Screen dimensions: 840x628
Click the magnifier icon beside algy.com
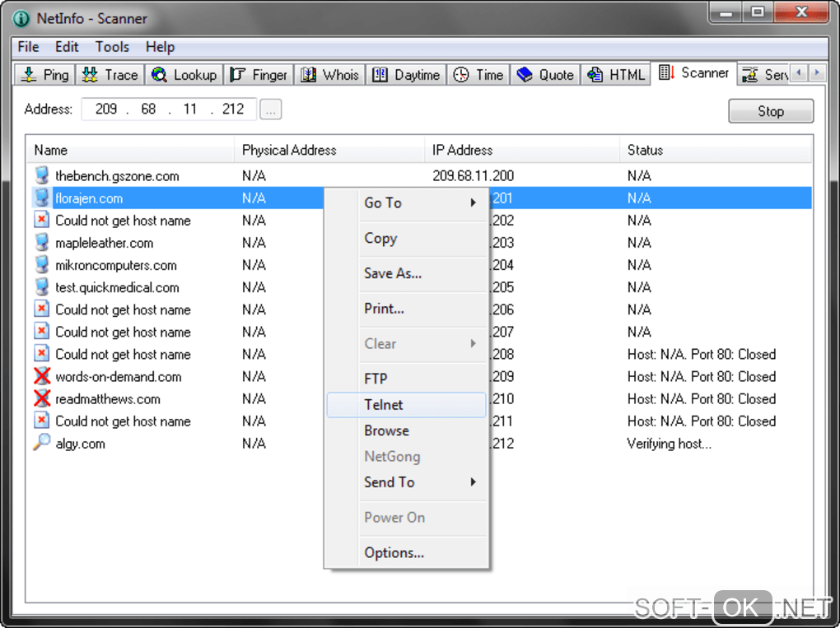click(x=42, y=443)
